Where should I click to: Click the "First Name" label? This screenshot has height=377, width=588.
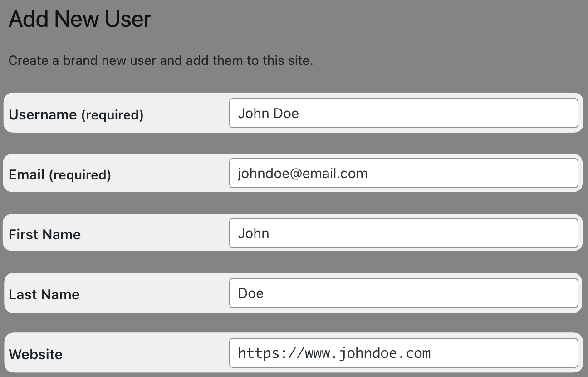[x=44, y=235]
